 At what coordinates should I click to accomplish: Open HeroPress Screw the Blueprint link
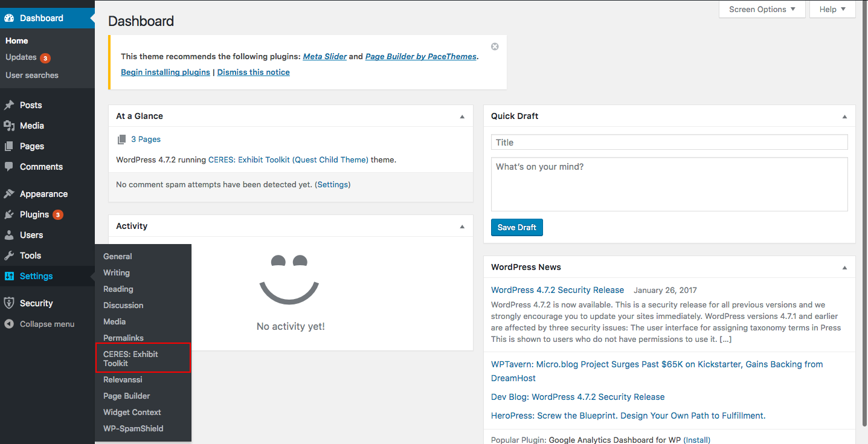tap(628, 416)
